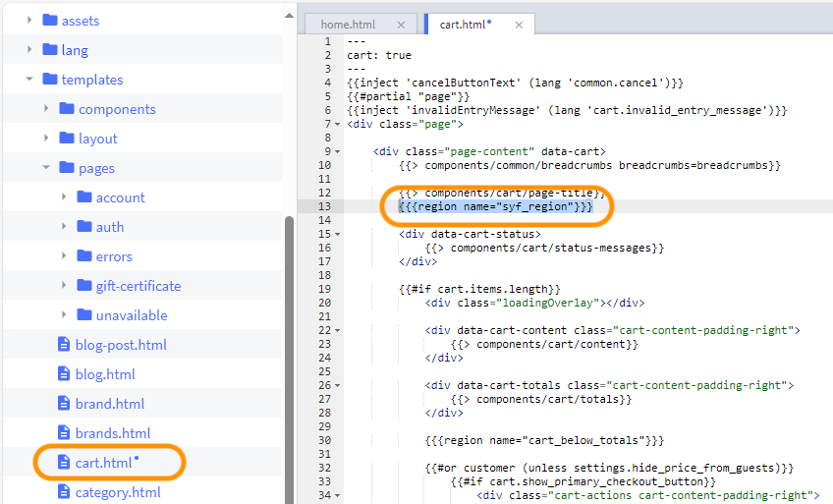
Task: Click the lang folder icon
Action: [x=49, y=50]
